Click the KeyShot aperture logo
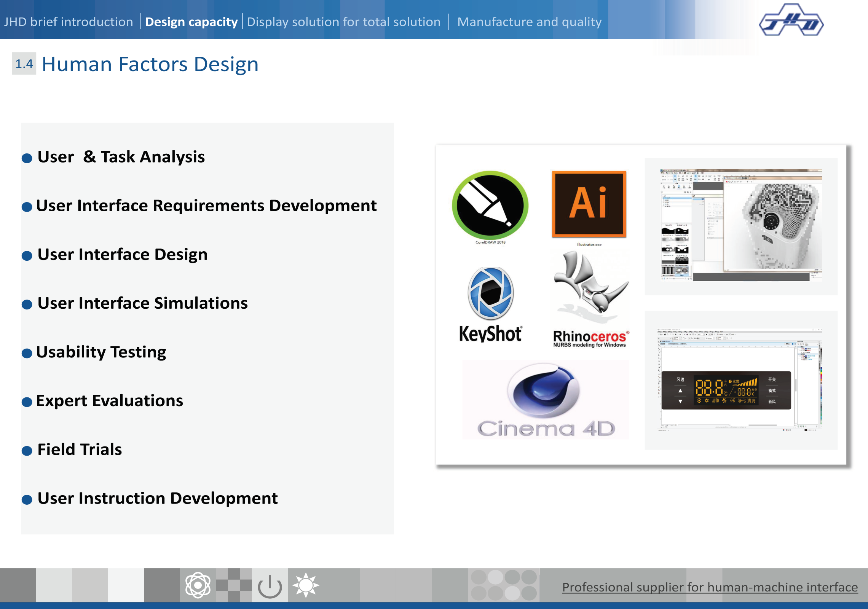 click(491, 293)
